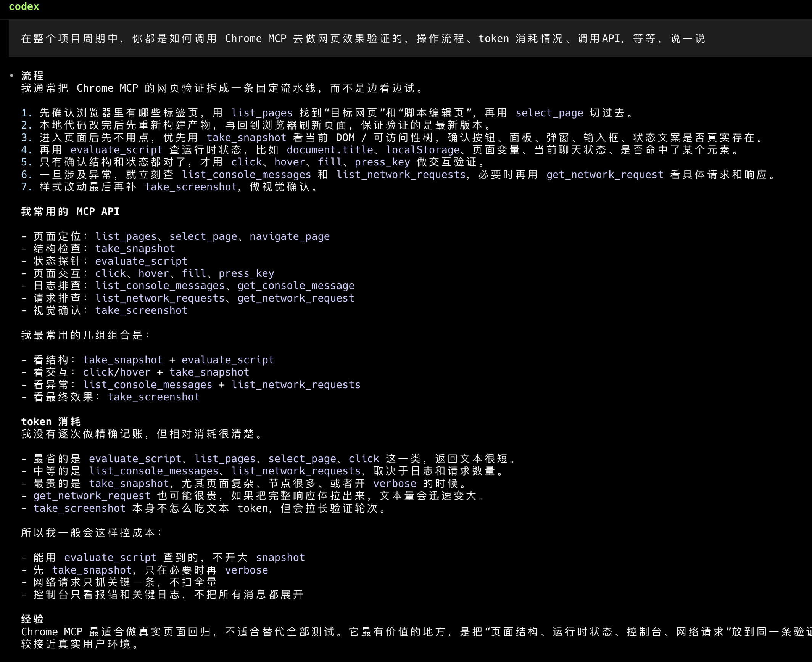Click click/hover in the 看交互 line
Image resolution: width=812 pixels, height=662 pixels.
[117, 372]
